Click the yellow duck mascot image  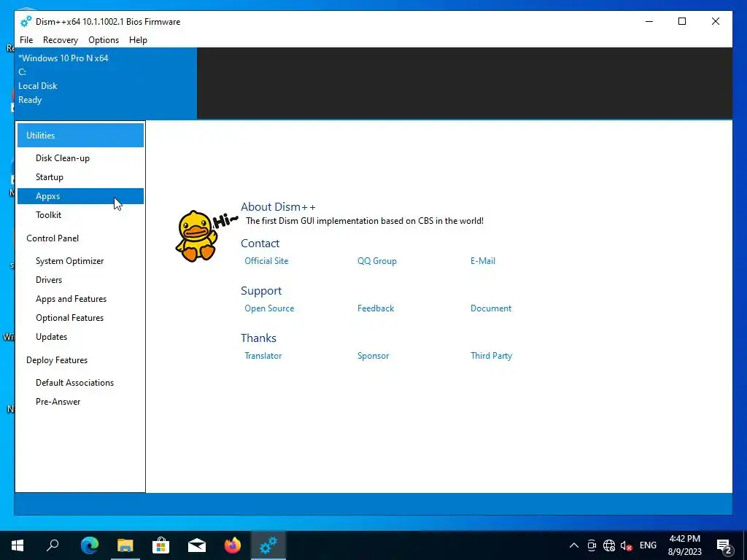(x=196, y=236)
